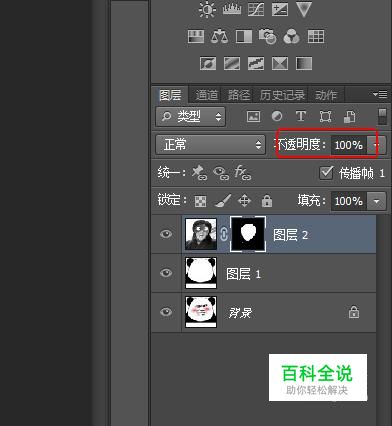
Task: Add a Hue/Saturation adjustment
Action: tap(196, 36)
